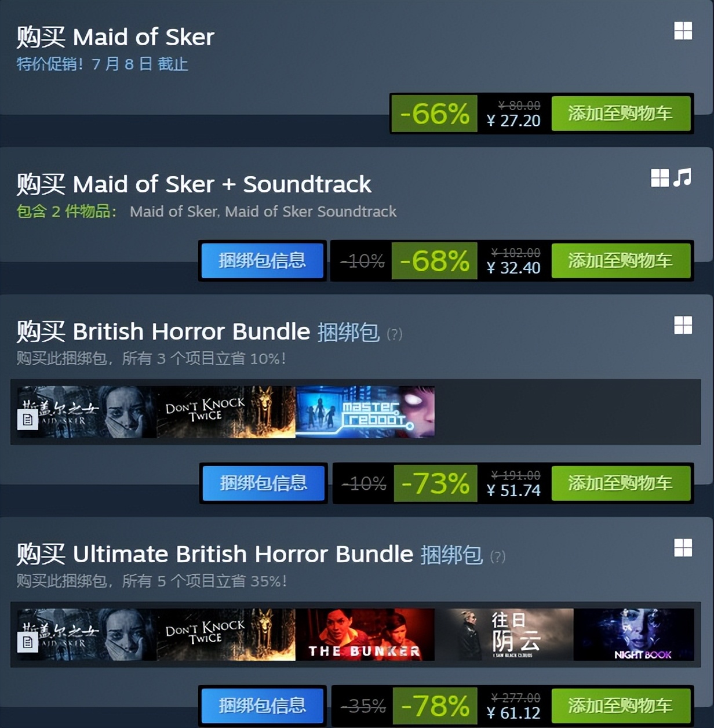Add Maid of Sker ¥27.20 to cart

pos(621,114)
